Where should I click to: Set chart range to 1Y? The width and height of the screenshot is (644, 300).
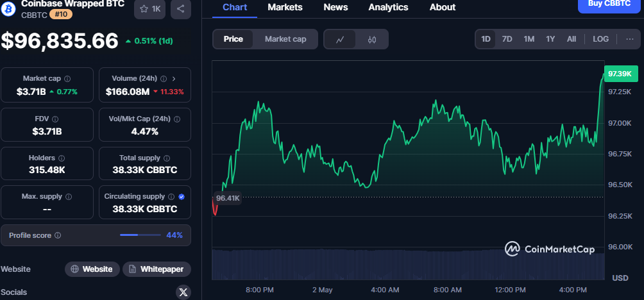(550, 39)
